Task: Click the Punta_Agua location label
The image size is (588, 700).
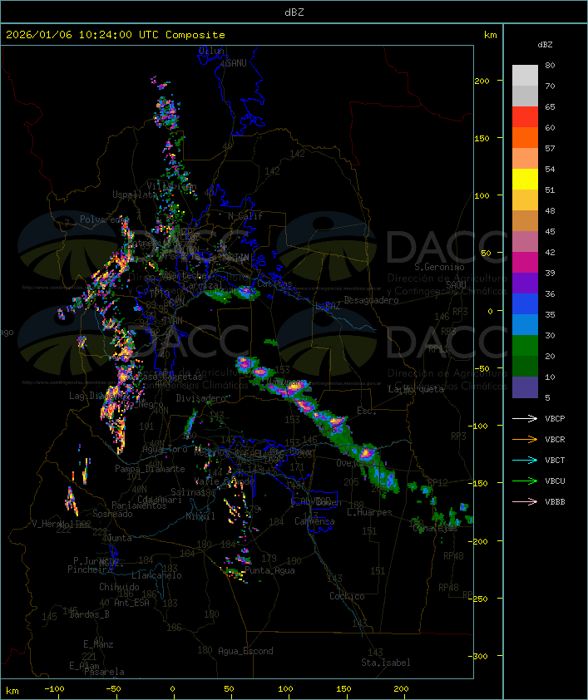Action: click(269, 570)
